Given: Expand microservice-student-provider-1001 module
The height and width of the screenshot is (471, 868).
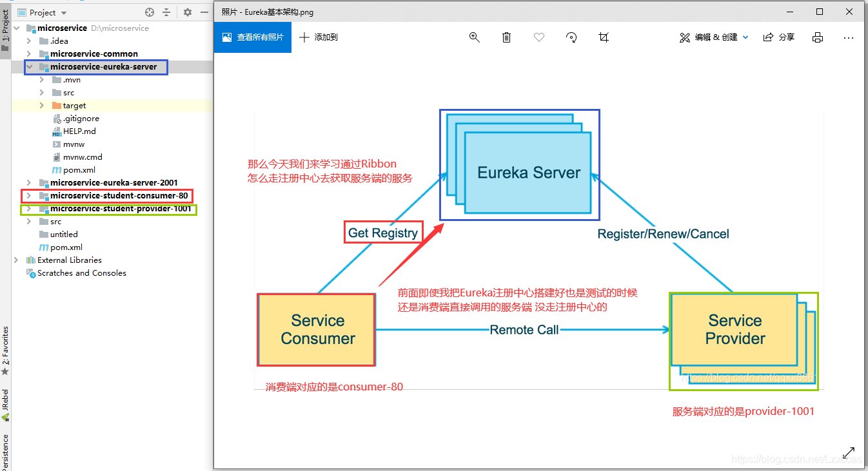Looking at the screenshot, I should click(29, 209).
